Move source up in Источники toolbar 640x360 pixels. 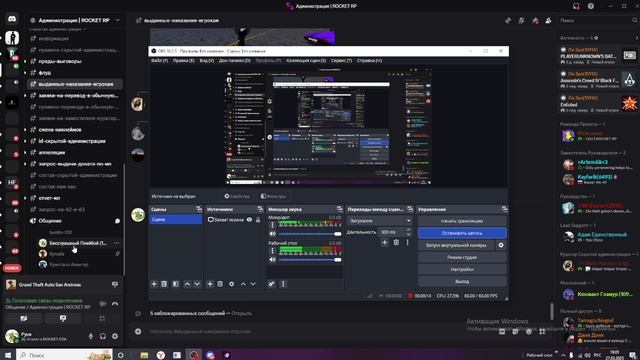[x=243, y=284]
